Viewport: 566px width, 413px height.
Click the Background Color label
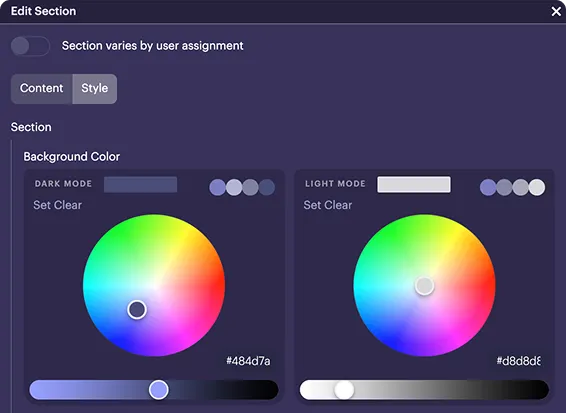[71, 157]
